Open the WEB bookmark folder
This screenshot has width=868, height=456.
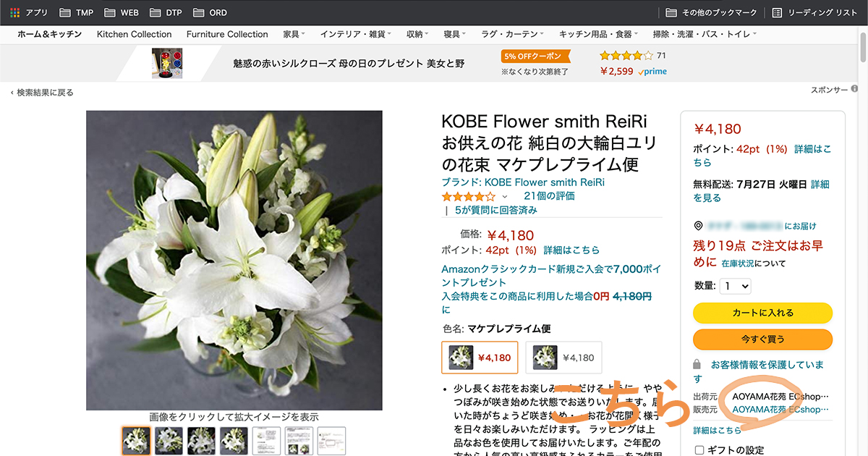click(121, 12)
